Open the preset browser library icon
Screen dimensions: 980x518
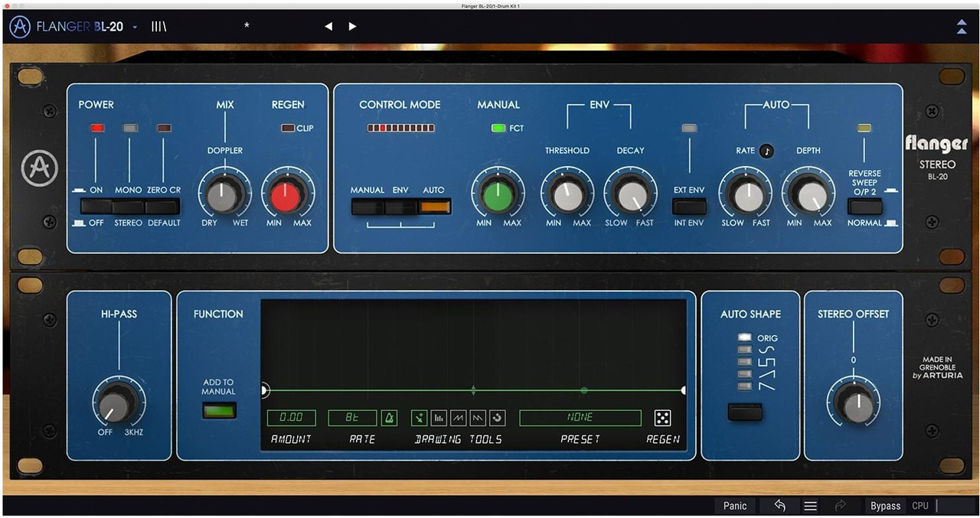coord(158,27)
